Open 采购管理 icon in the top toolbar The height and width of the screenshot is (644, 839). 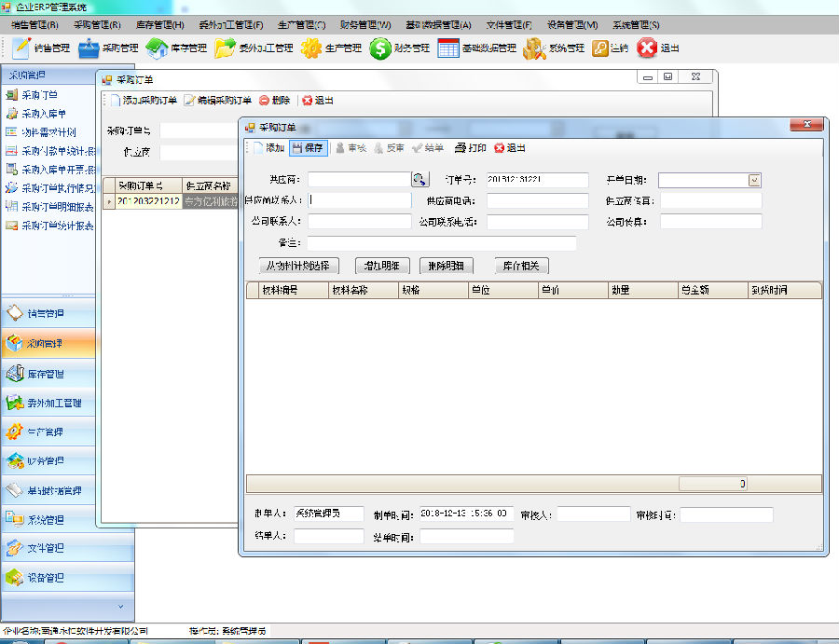pos(89,48)
